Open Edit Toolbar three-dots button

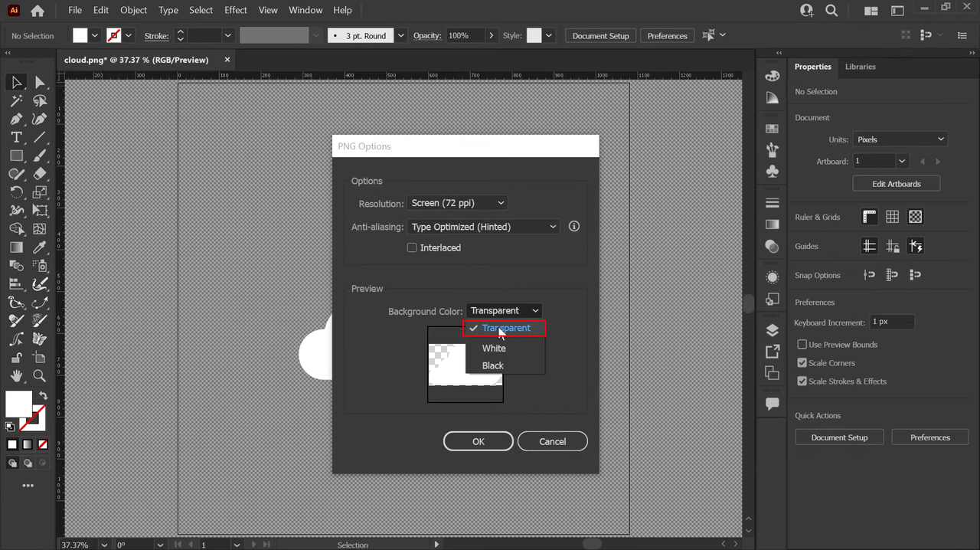click(28, 486)
